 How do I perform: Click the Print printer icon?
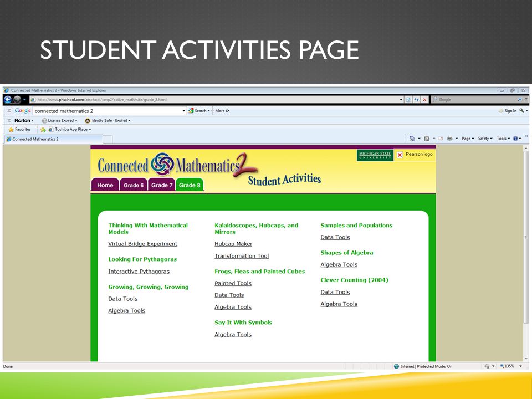coord(449,139)
